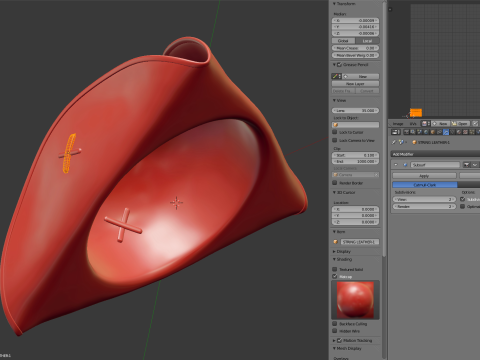
Task: Switch to Material properties tab icon
Action: point(459,132)
